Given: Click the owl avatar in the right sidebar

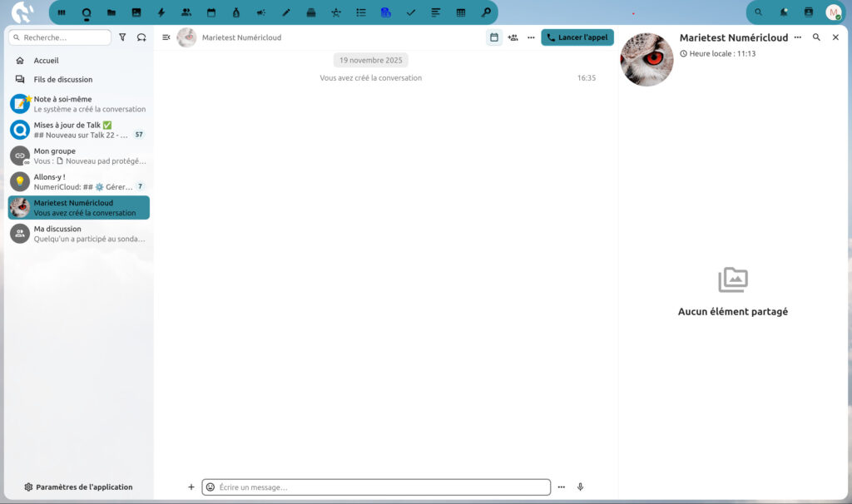Looking at the screenshot, I should (646, 60).
